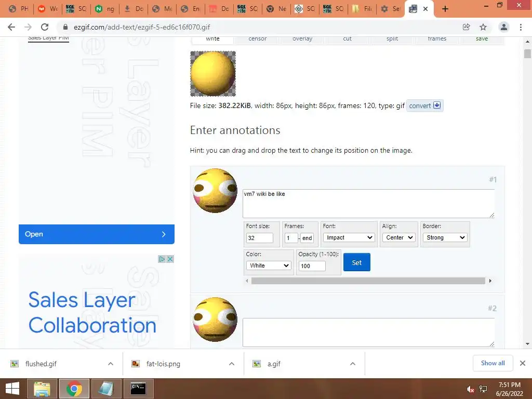Open the 'overlay' tool tab
This screenshot has height=399, width=532.
302,39
